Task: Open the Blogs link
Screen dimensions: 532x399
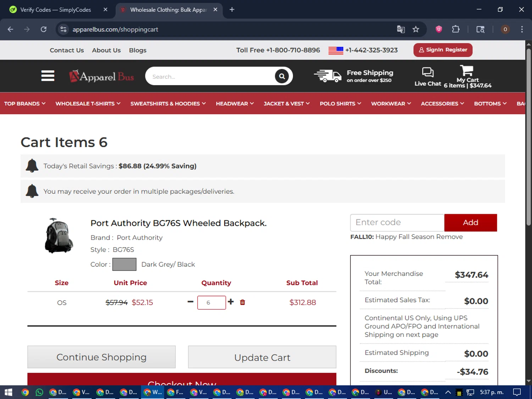Action: coord(138,50)
